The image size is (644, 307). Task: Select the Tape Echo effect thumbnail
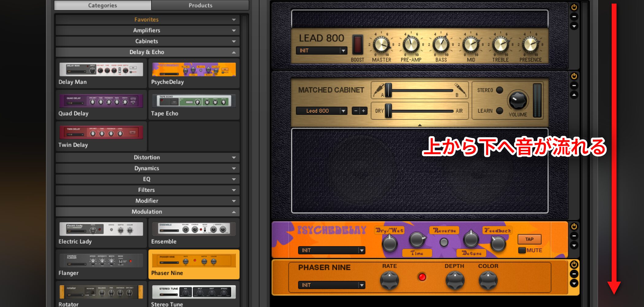[194, 101]
